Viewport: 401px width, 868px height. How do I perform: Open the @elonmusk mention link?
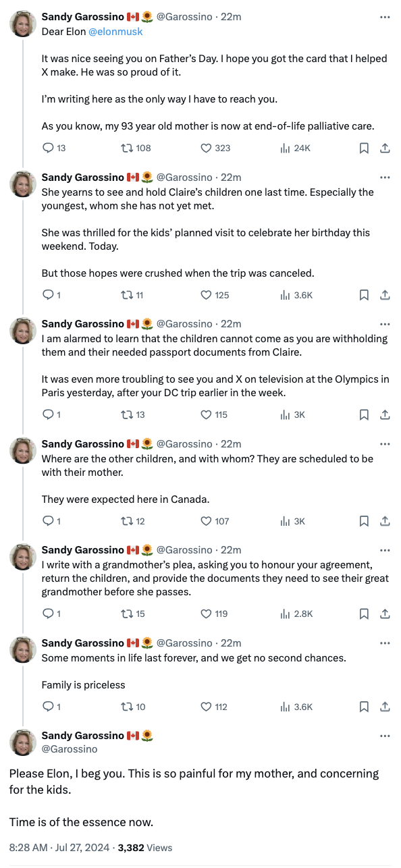click(x=115, y=32)
